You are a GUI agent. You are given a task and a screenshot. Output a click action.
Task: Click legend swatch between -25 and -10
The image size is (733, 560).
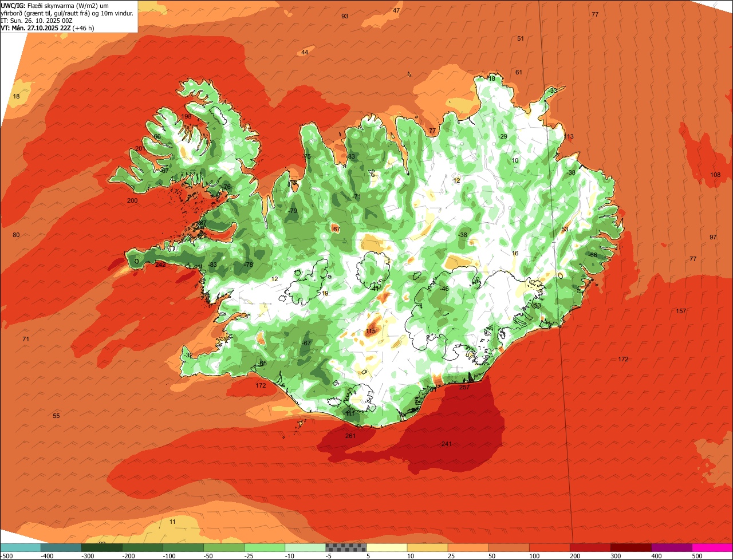[264, 547]
